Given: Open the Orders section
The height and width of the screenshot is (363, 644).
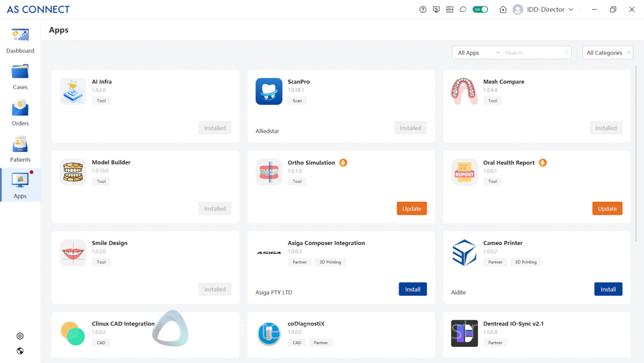Looking at the screenshot, I should click(x=20, y=113).
